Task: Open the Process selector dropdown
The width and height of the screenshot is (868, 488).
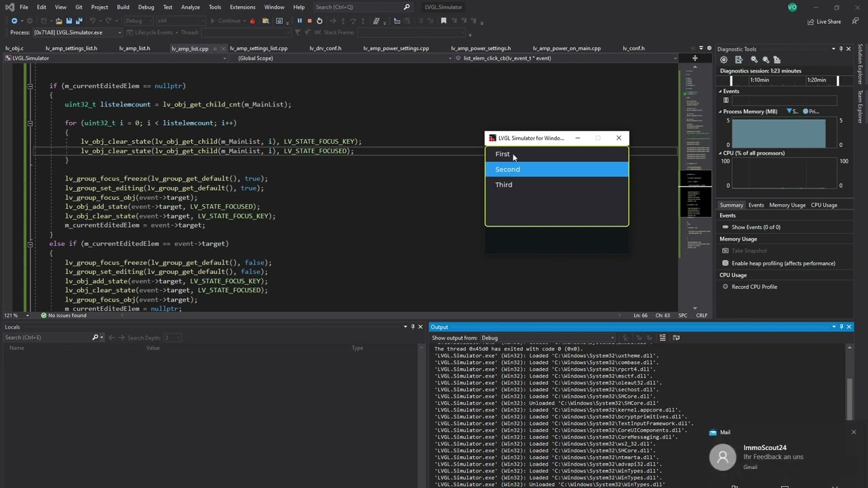Action: 120,33
